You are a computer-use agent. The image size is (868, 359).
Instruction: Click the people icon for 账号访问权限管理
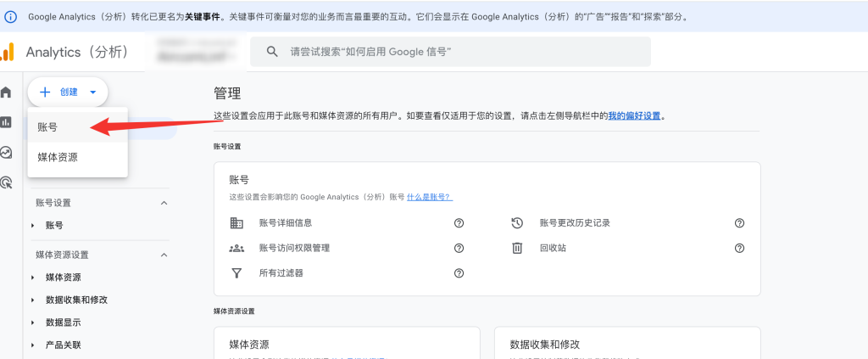[x=237, y=248]
